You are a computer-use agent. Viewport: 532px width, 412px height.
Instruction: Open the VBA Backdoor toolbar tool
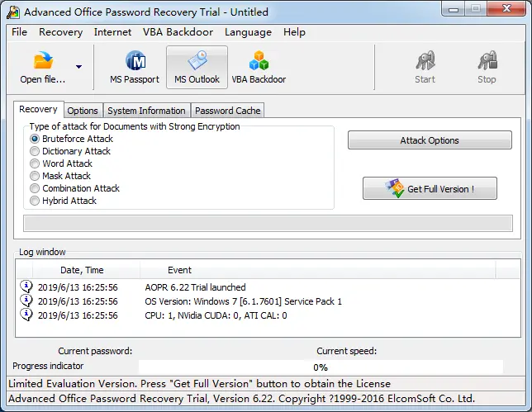click(259, 68)
